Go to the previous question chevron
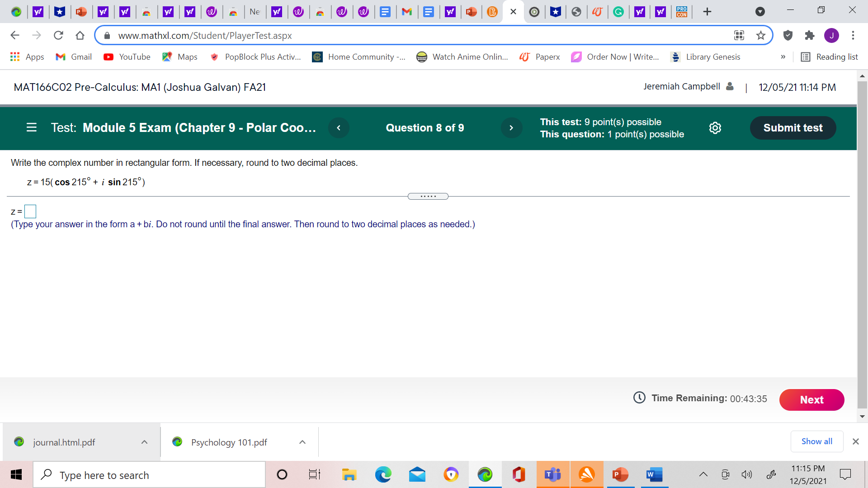 tap(339, 128)
